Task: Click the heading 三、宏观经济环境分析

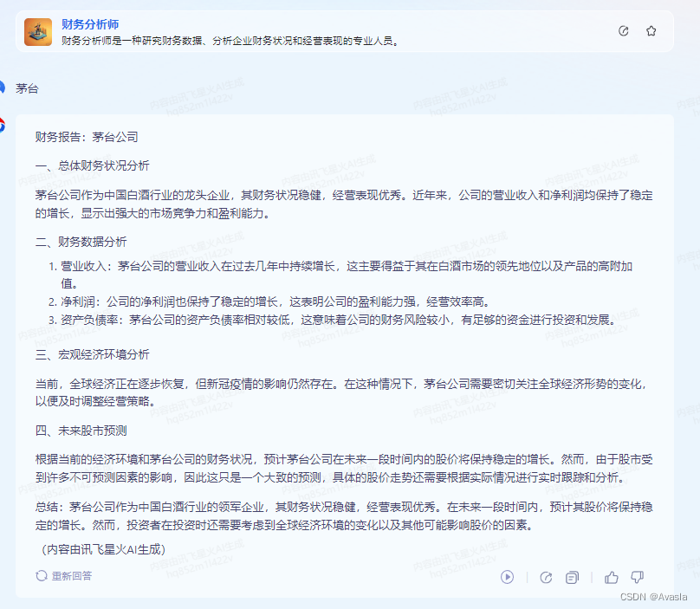Action: tap(93, 354)
